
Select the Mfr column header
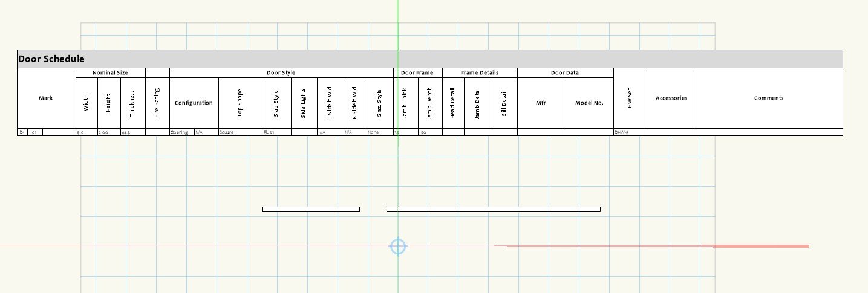541,103
